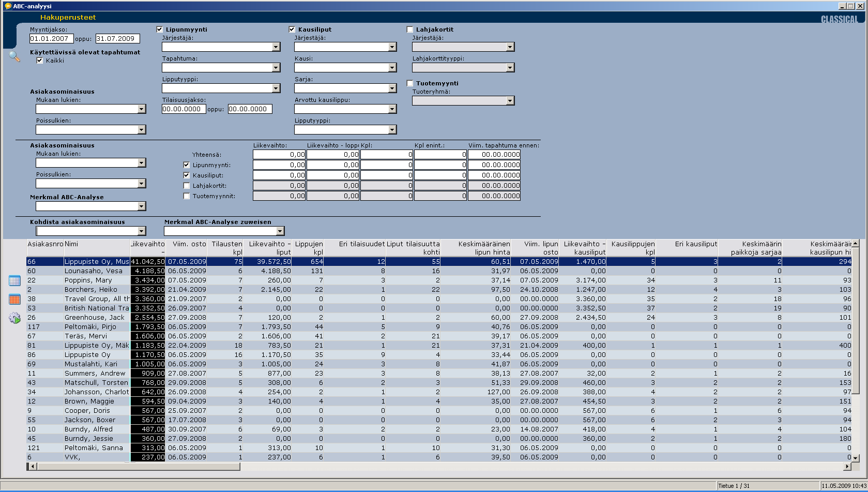Click horizontal scrollbar right arrow

click(847, 467)
